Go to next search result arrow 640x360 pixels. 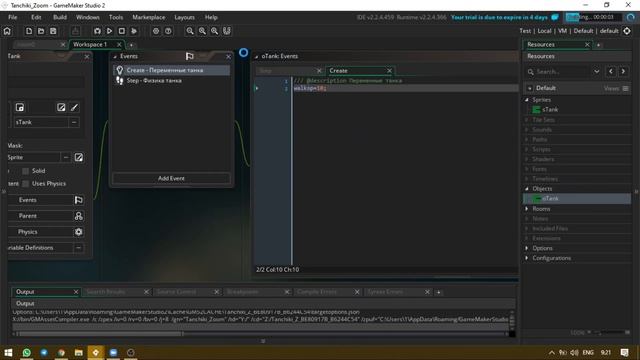point(623,71)
